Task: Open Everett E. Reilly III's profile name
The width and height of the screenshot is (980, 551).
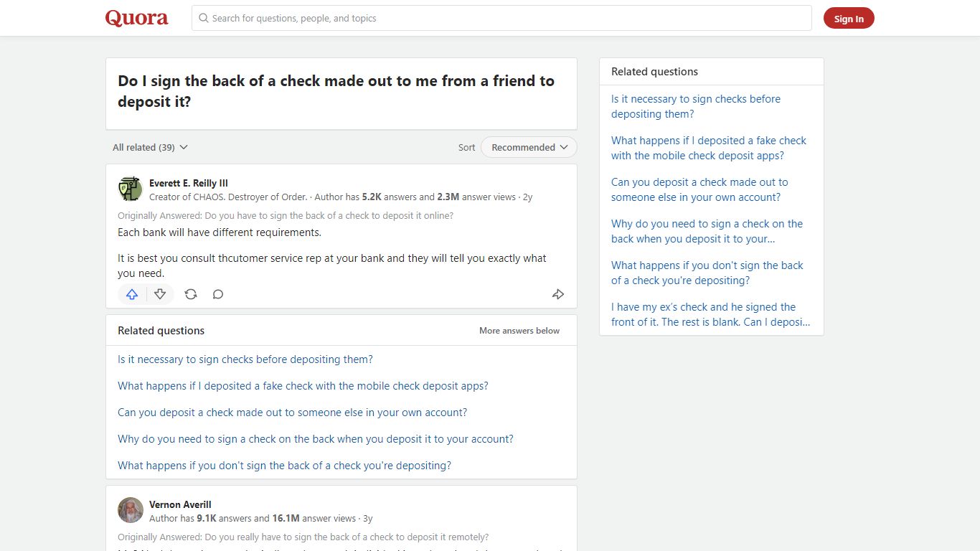Action: point(189,183)
